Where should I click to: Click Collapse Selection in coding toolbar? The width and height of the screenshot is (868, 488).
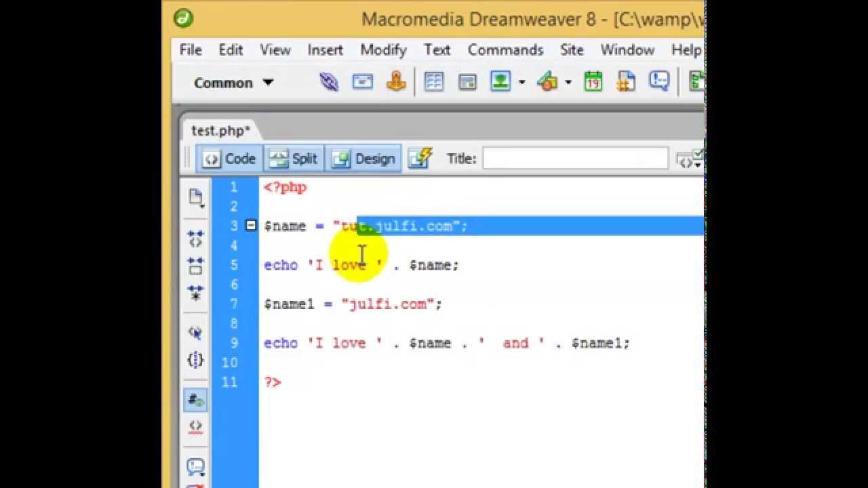point(195,266)
